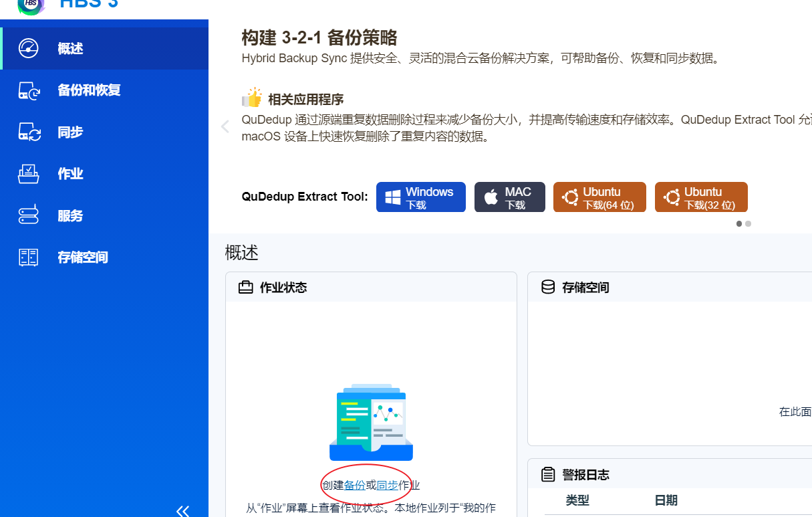Screen dimensions: 812x517
Task: Open the 备份和恢复 menu item
Action: pyautogui.click(x=104, y=90)
